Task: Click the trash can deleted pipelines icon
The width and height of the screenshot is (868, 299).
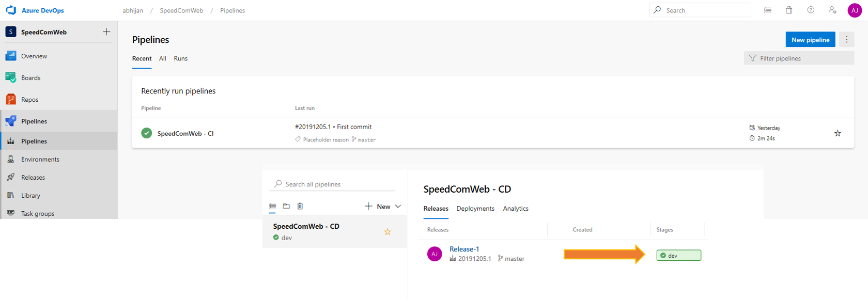Action: (x=300, y=206)
